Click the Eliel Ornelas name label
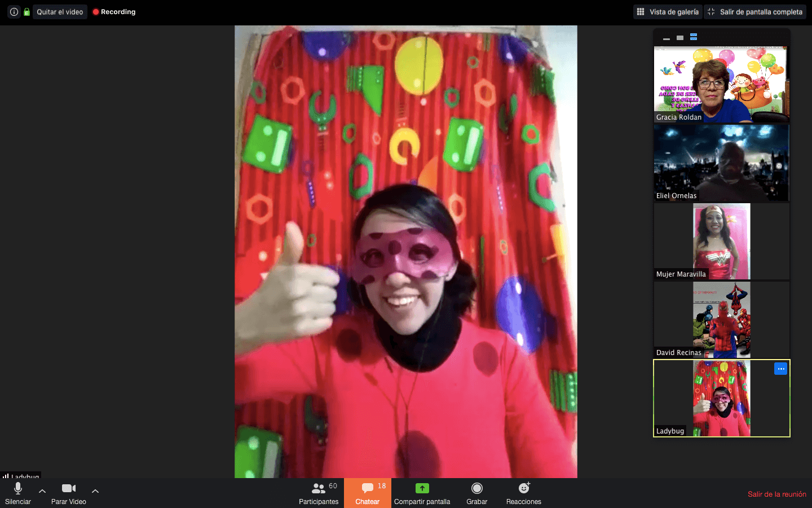Screen dimensions: 812x508 676,196
